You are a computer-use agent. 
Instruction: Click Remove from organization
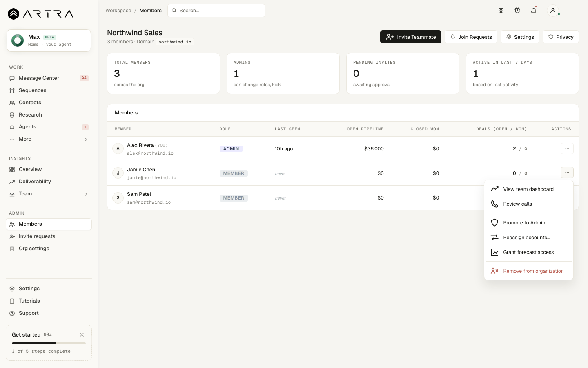tap(529, 271)
